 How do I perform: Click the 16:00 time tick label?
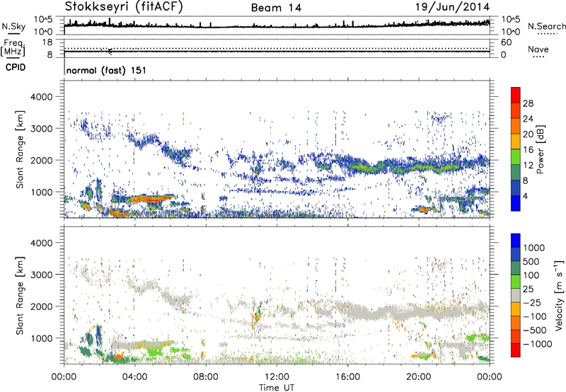pos(347,377)
